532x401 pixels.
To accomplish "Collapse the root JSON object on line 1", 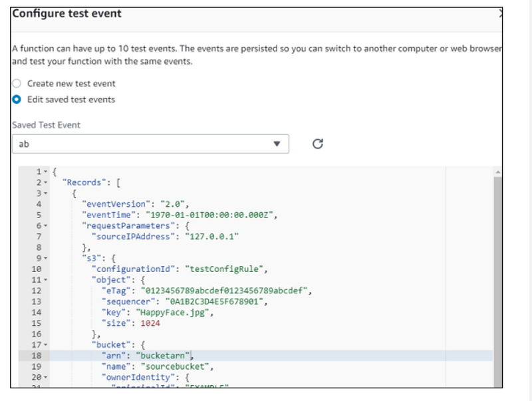I will (46, 171).
